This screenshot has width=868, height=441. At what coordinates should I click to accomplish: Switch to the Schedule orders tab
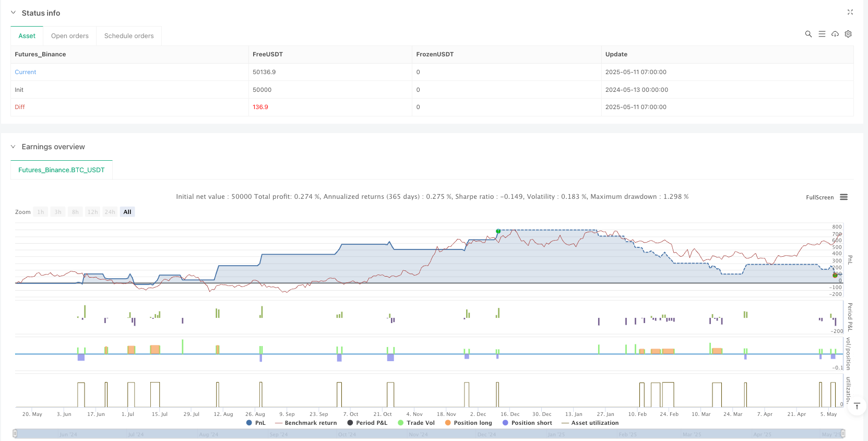point(129,36)
